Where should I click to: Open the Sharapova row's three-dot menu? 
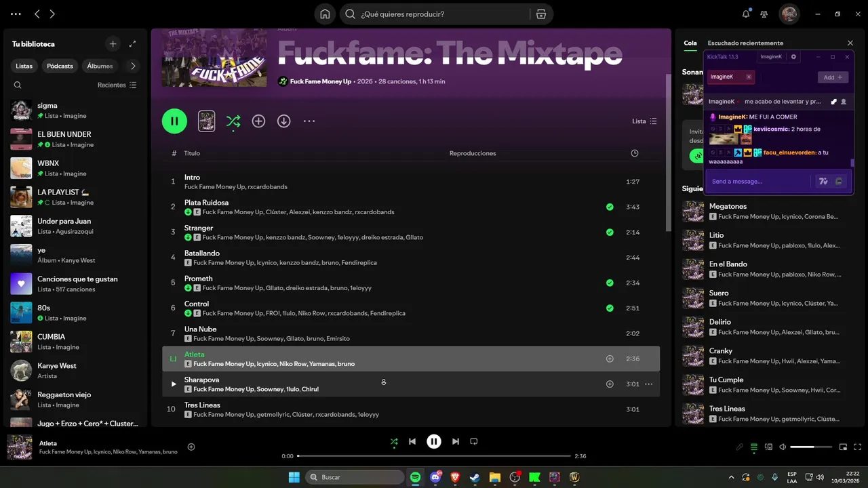(x=648, y=384)
